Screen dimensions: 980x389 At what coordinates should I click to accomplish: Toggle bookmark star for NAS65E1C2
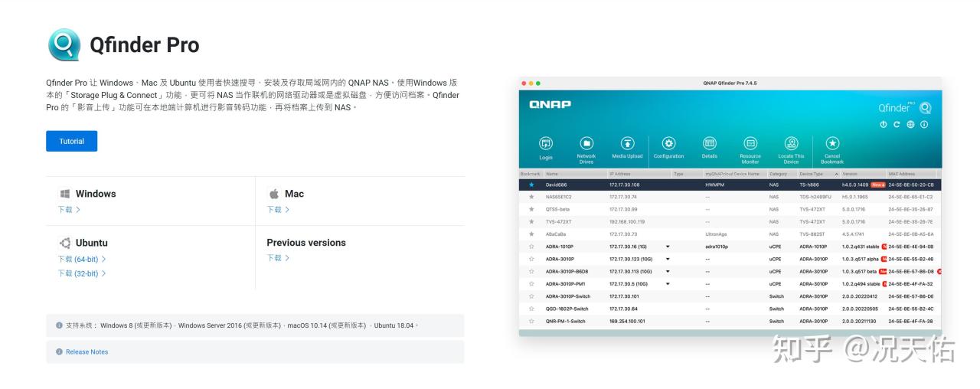click(x=531, y=197)
